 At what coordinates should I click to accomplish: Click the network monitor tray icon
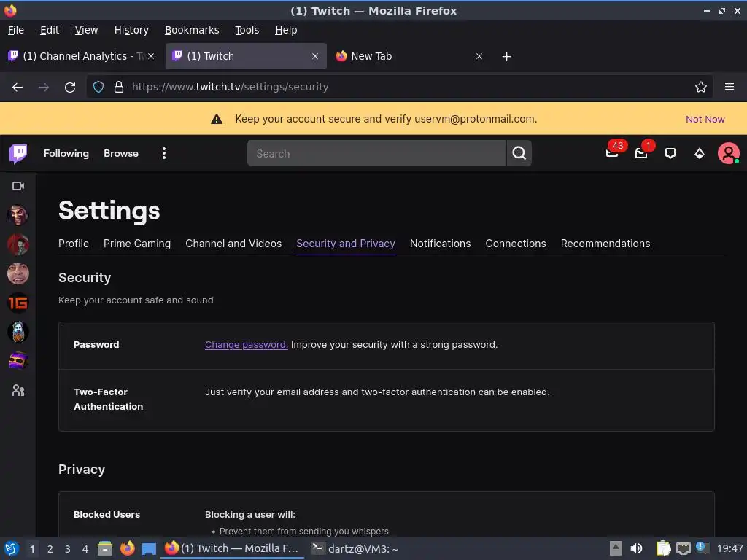pos(683,548)
